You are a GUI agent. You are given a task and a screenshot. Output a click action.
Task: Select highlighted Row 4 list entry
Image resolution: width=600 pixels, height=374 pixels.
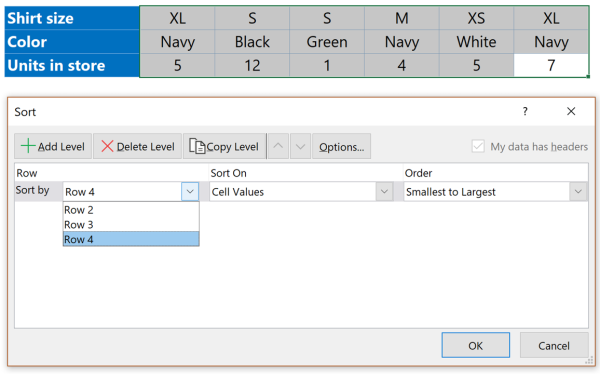click(x=131, y=239)
